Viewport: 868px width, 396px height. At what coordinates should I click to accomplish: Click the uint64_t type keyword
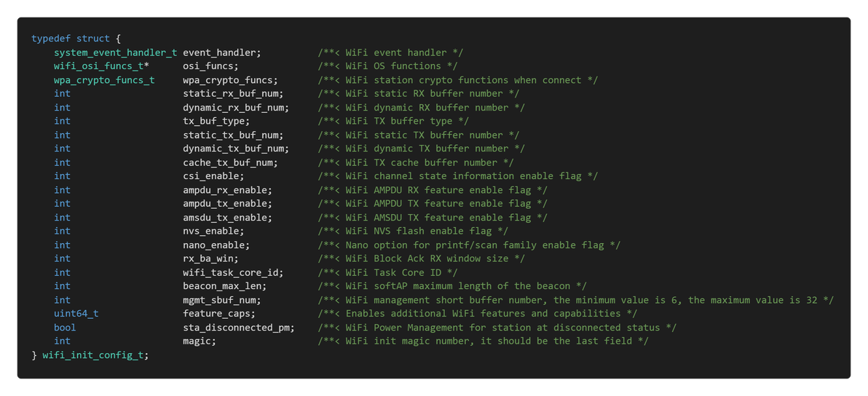(76, 313)
